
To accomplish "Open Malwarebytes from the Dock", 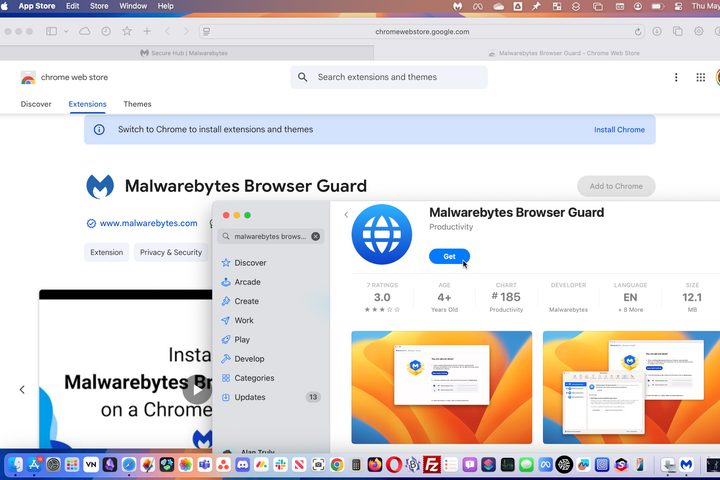I will [686, 465].
